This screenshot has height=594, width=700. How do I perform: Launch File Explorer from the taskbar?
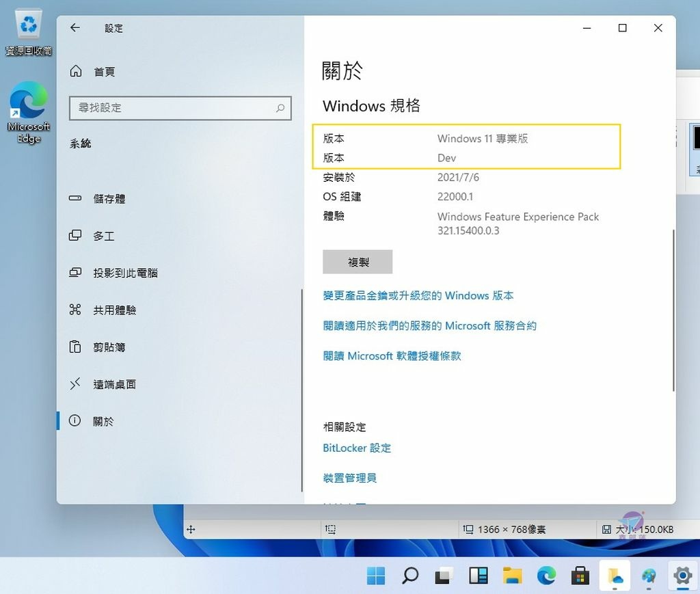(512, 576)
